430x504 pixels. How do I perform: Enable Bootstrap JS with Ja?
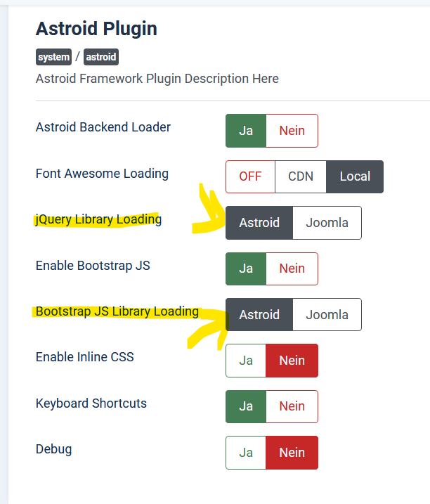point(246,269)
